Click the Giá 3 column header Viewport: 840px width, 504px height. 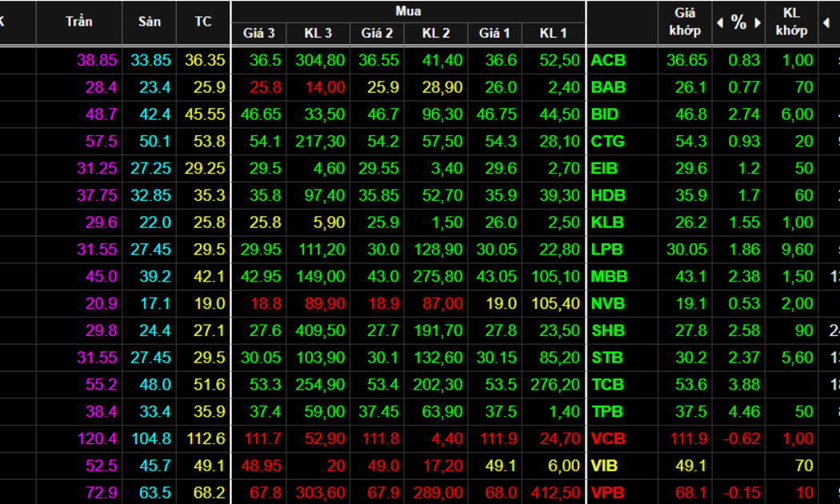coord(258,34)
